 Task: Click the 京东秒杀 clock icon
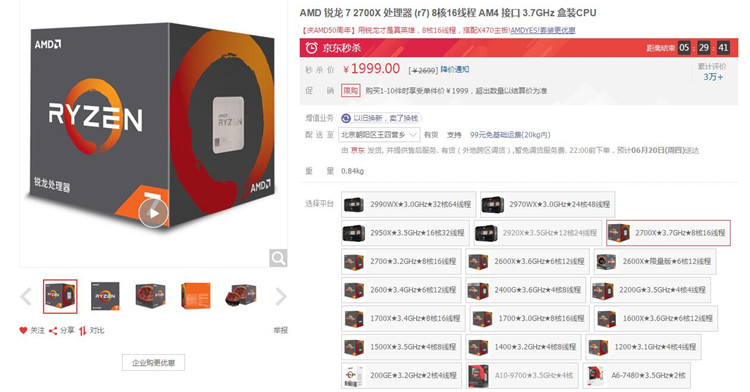point(311,47)
